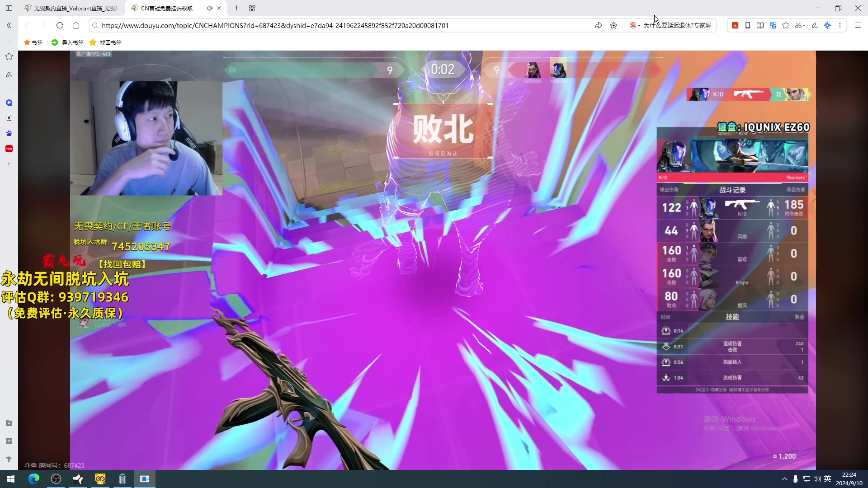Screen dimensions: 868x488
Task: Toggle the microphone icon in system tray
Action: coord(795,479)
